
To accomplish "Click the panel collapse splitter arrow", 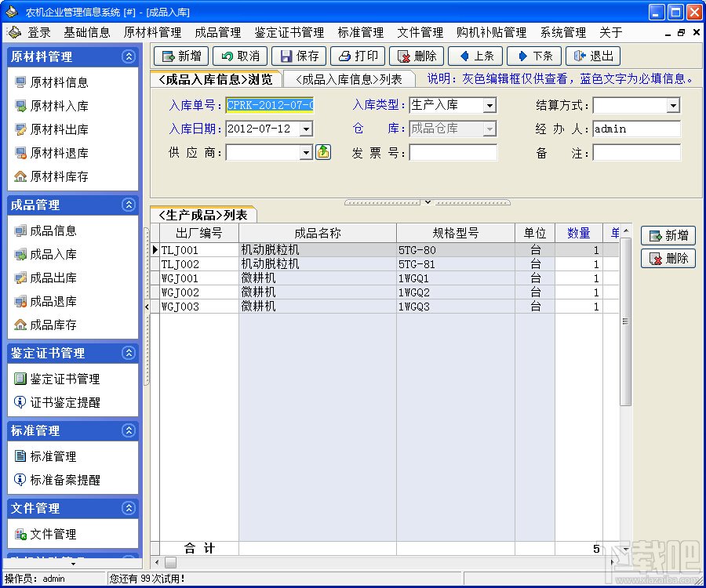I will (x=428, y=202).
